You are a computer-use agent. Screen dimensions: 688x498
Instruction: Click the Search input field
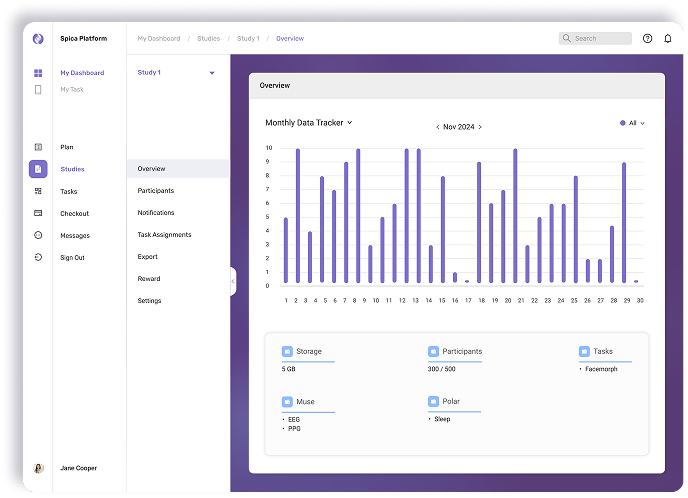[x=595, y=38]
